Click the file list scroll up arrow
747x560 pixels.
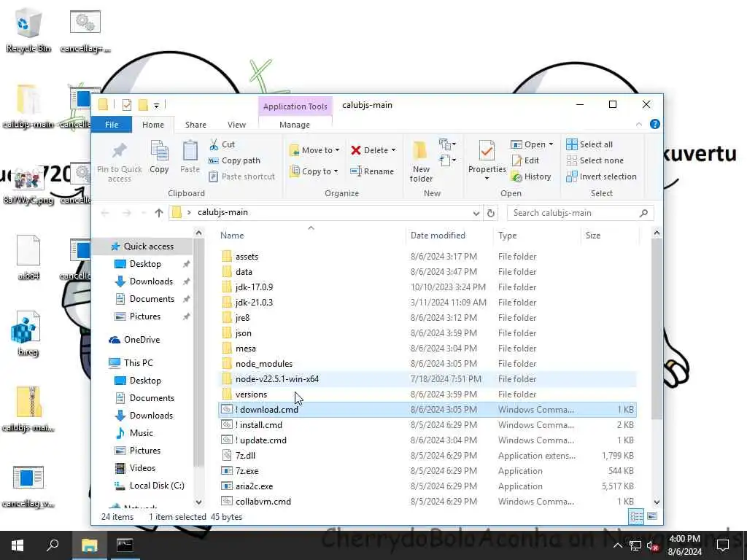pos(657,233)
